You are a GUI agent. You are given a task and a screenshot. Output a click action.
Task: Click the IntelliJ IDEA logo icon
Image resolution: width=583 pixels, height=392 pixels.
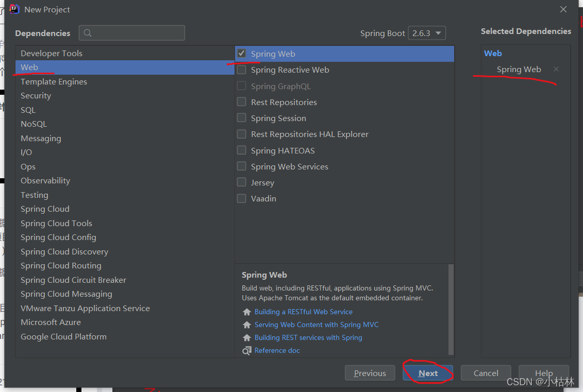[14, 9]
